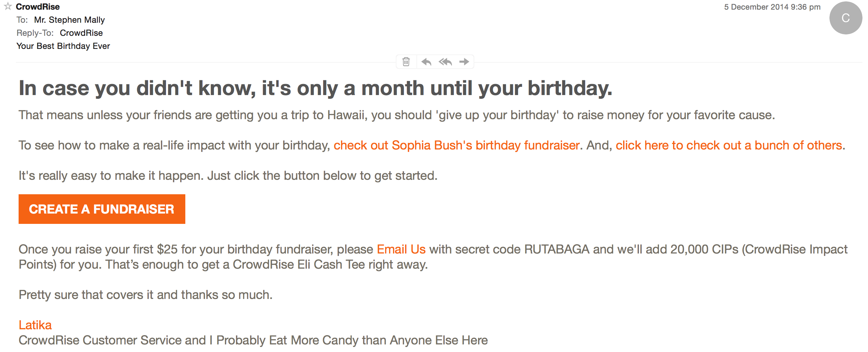Click the CrowdRise Customer Service signature line
Image resolution: width=868 pixels, height=352 pixels.
click(x=253, y=340)
